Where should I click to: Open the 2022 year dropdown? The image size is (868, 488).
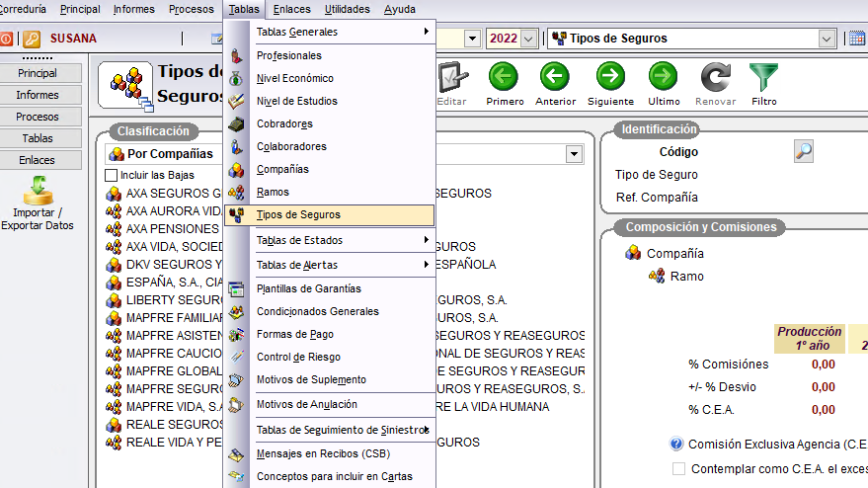[528, 39]
